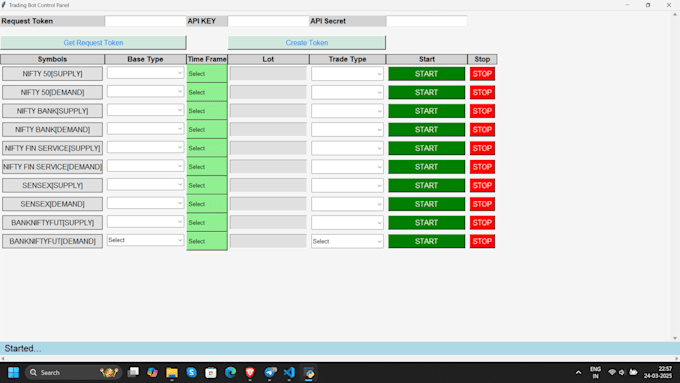Click the volume speaker tray icon

tap(622, 373)
